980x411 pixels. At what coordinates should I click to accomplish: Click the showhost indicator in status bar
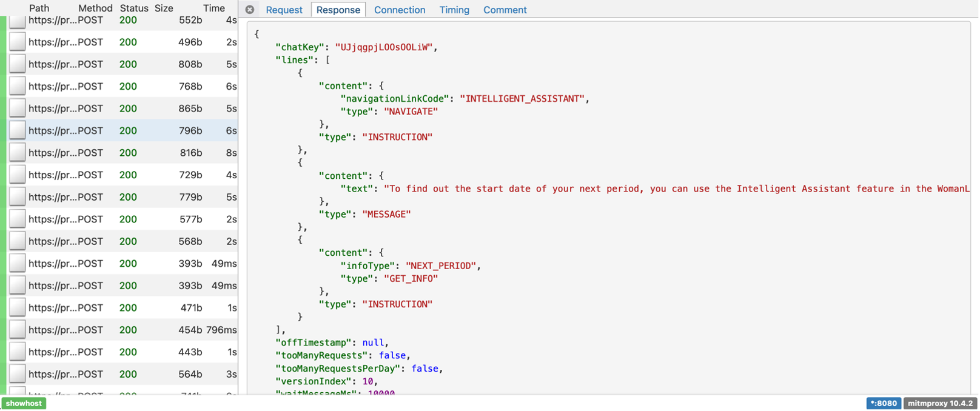24,403
